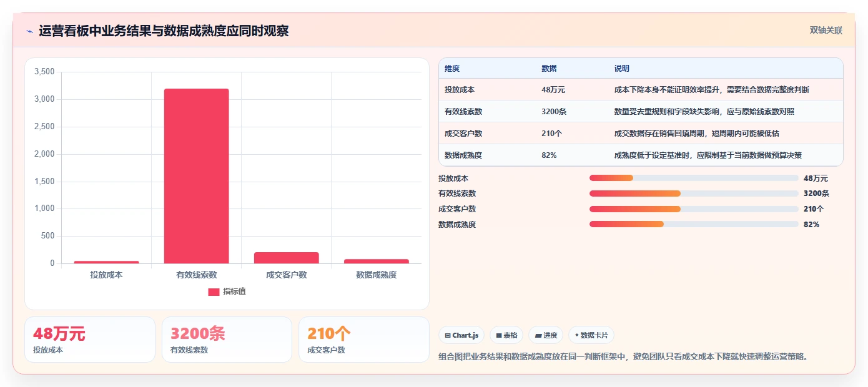
Task: Click the 成交客户数 bar in the chart
Action: pos(287,258)
